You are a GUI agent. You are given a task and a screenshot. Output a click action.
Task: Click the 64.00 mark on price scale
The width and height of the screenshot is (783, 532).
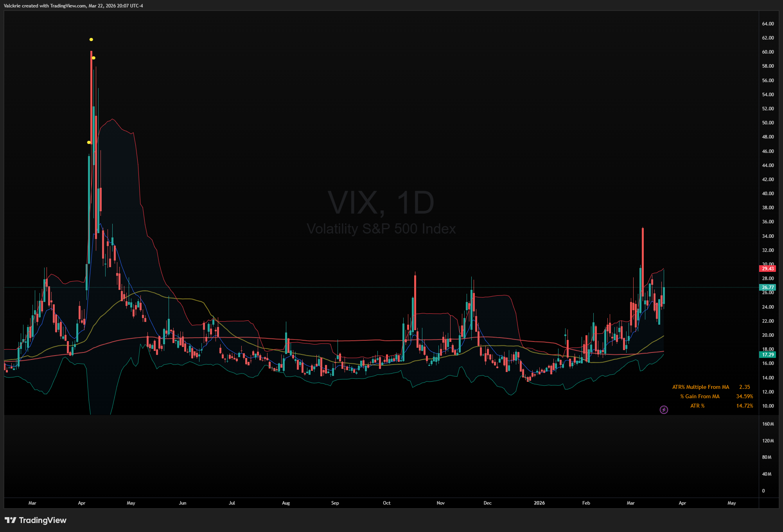click(768, 24)
